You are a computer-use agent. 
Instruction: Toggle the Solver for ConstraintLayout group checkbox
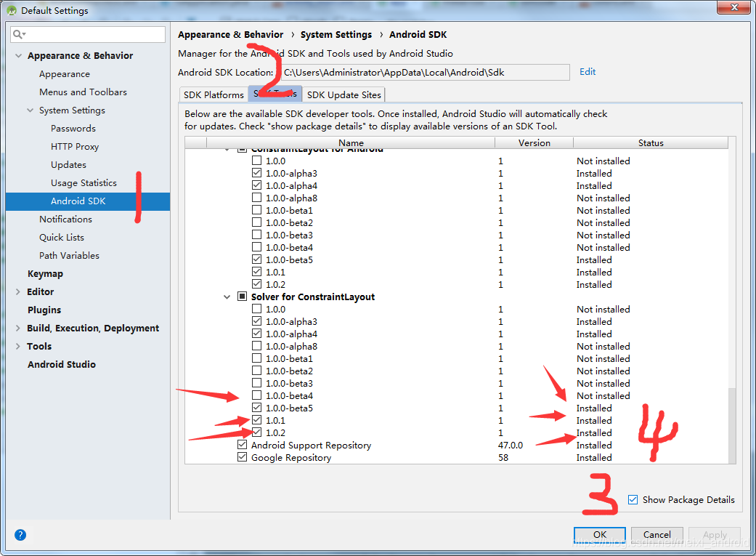pyautogui.click(x=242, y=297)
